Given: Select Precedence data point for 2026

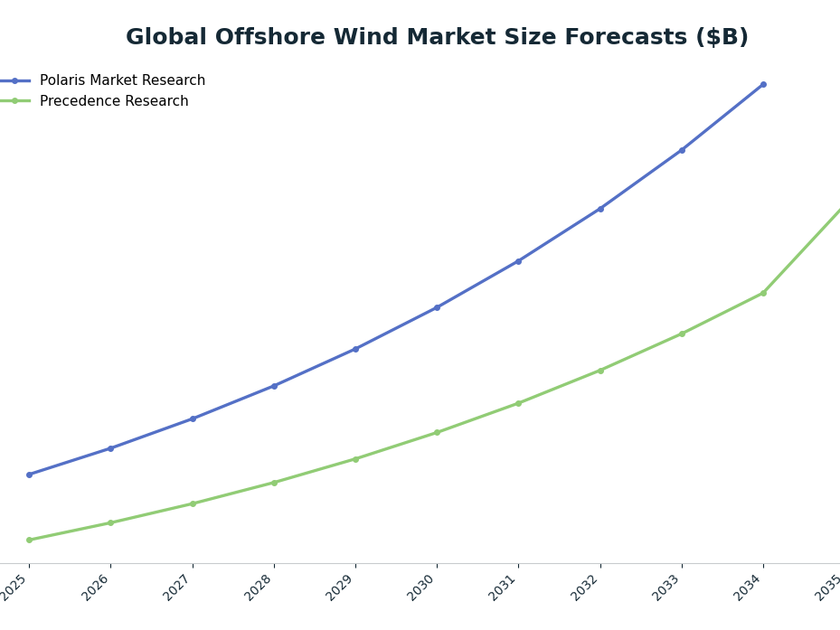Looking at the screenshot, I should pyautogui.click(x=111, y=522).
